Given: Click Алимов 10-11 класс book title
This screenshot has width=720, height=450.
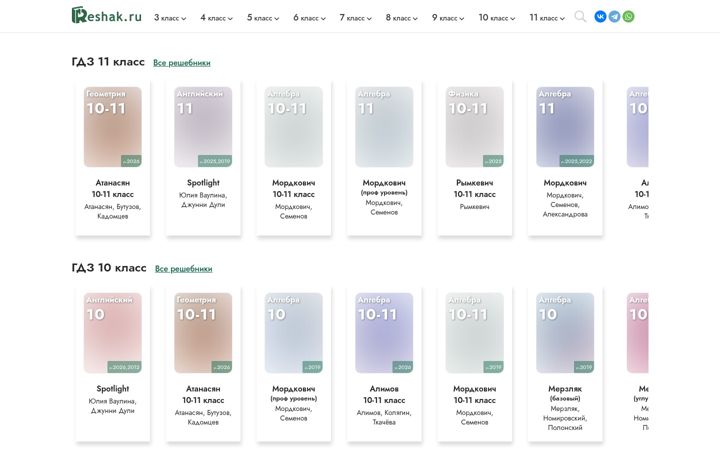Looking at the screenshot, I should point(384,394).
